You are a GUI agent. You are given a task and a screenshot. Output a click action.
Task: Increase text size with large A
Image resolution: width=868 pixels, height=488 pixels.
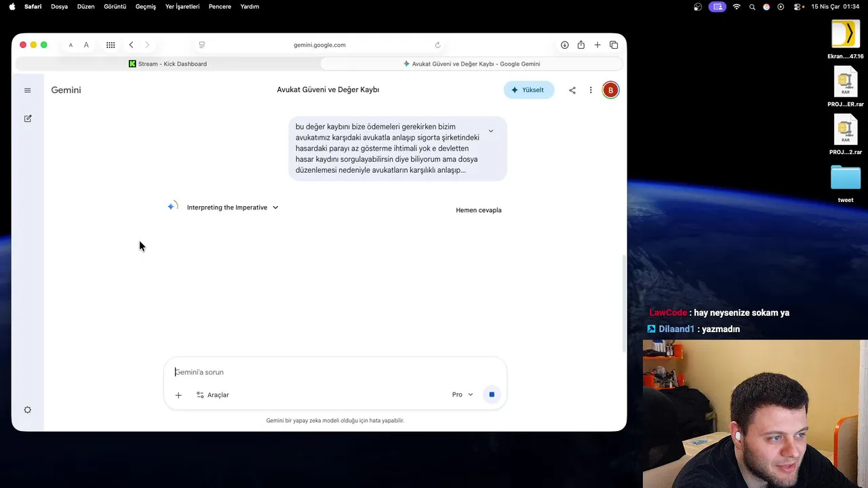86,45
